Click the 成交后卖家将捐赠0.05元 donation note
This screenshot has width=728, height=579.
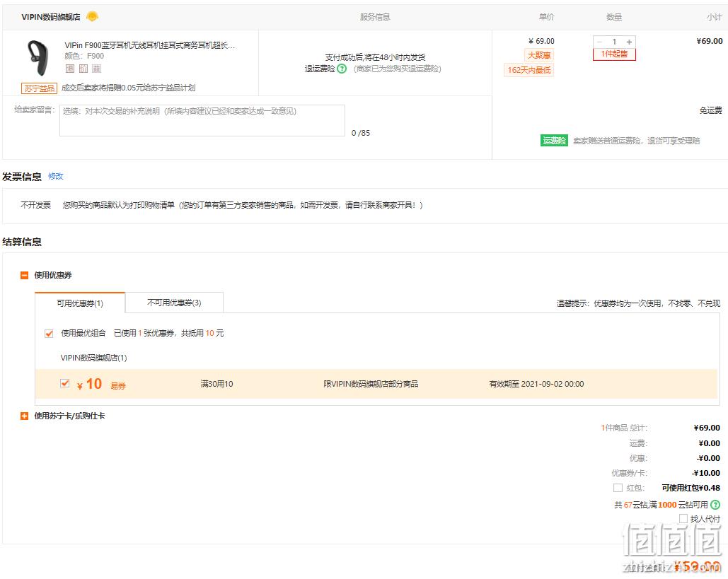pos(129,88)
